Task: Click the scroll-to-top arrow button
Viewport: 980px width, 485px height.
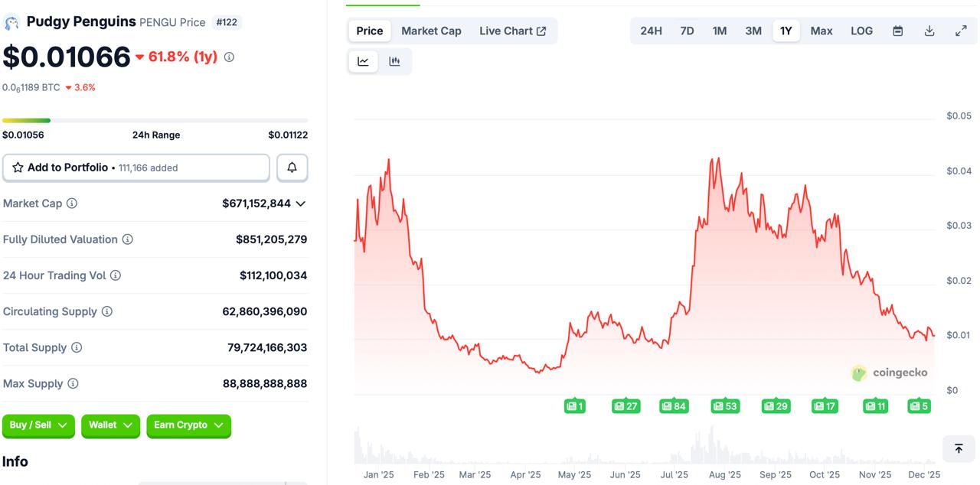Action: [x=958, y=449]
